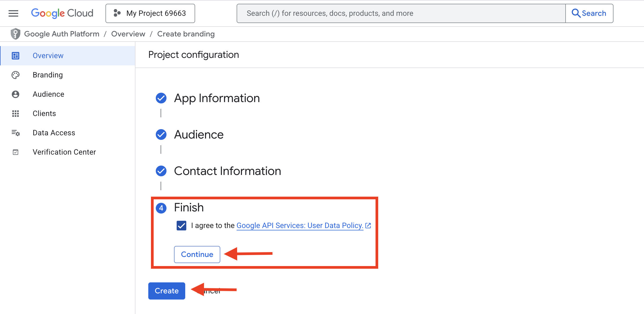Viewport: 644px width, 314px height.
Task: Click the Data Access settings icon
Action: click(x=16, y=133)
